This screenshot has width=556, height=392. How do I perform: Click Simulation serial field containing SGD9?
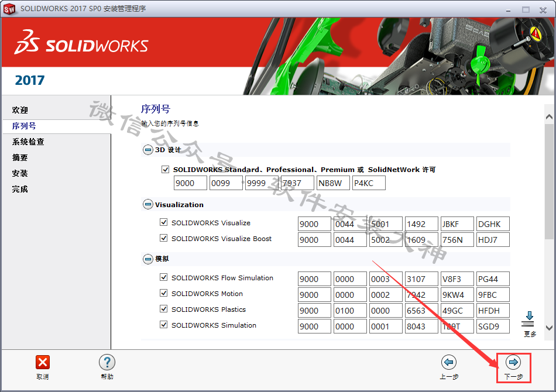[493, 326]
